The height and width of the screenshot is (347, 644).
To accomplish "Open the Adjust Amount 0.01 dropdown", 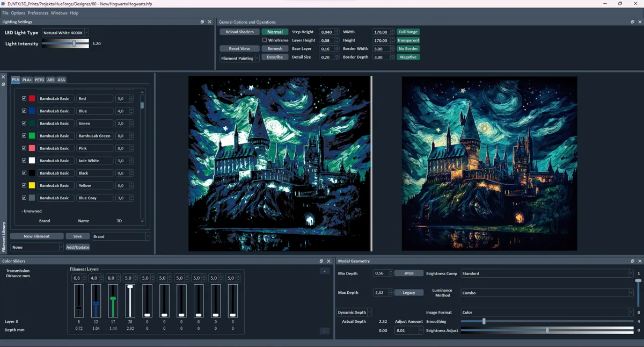I will (409, 330).
